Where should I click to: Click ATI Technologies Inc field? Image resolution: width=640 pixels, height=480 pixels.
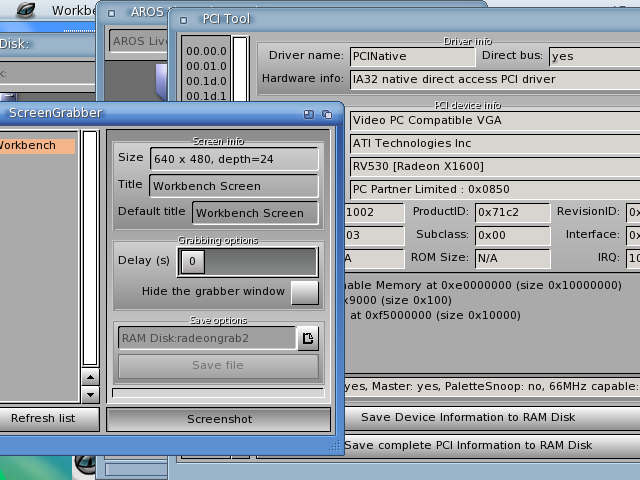(x=495, y=144)
